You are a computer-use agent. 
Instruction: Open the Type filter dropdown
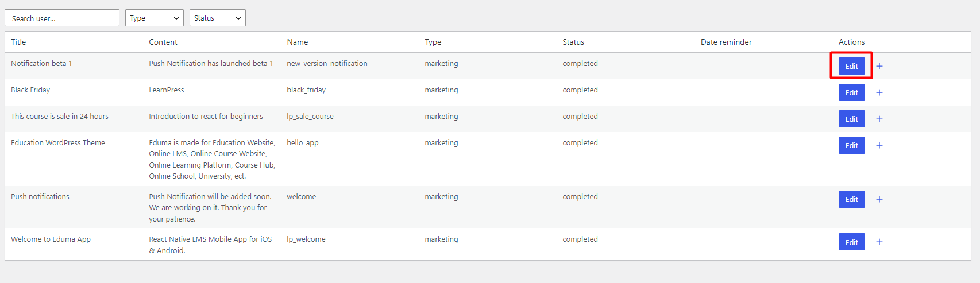(155, 18)
